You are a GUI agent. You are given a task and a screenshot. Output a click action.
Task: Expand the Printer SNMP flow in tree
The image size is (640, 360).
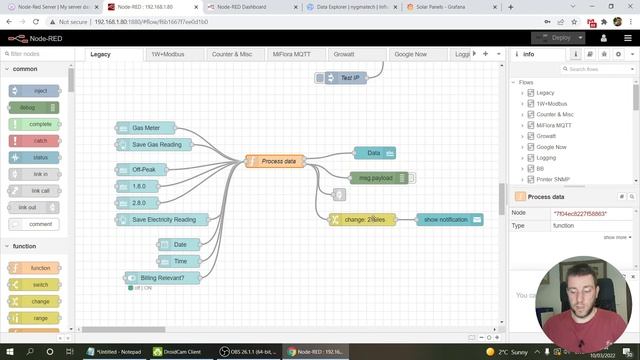coord(522,180)
